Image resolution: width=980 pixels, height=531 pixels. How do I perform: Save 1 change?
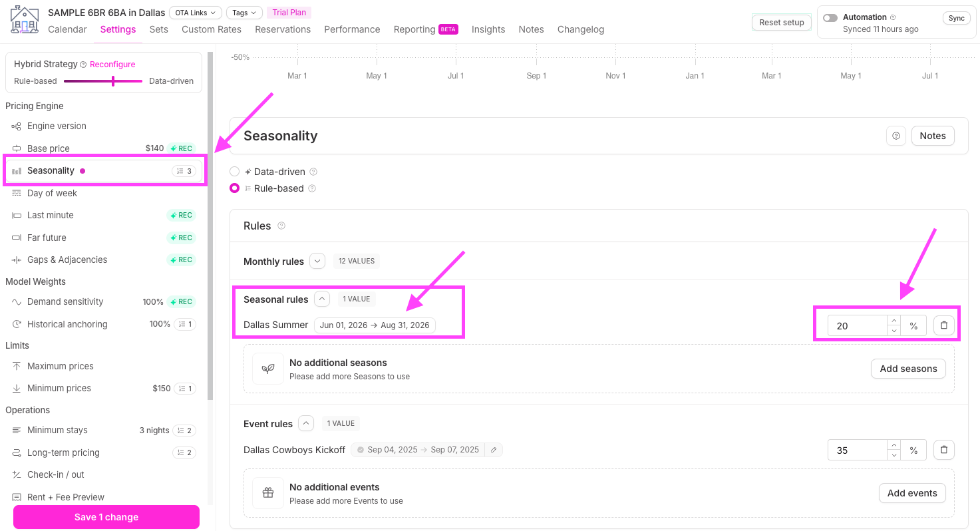[x=106, y=517]
